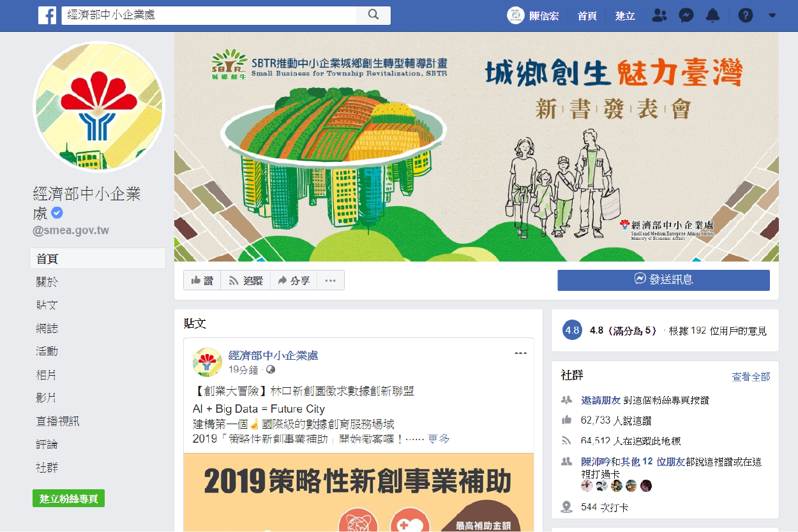Open friend requests icon in top bar
The height and width of the screenshot is (532, 798).
pyautogui.click(x=659, y=15)
